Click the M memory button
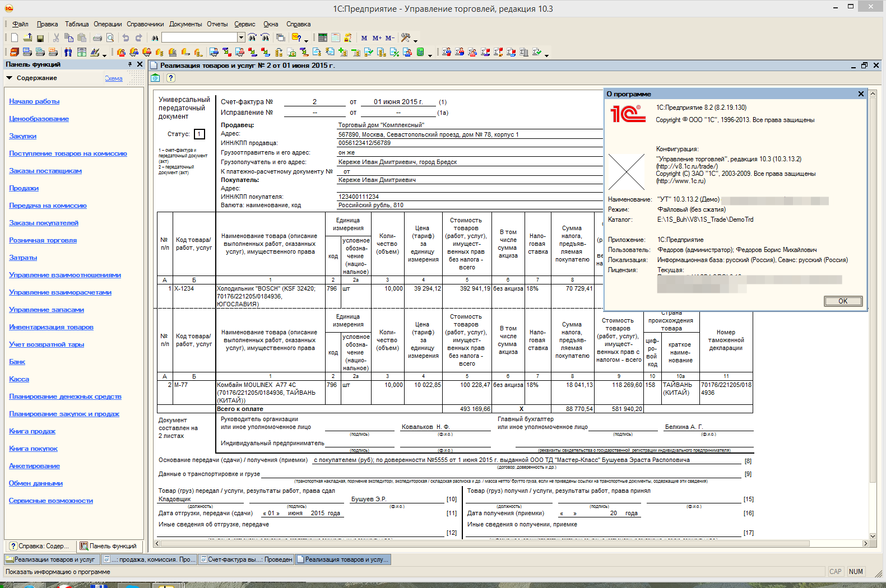The height and width of the screenshot is (588, 886). click(364, 38)
